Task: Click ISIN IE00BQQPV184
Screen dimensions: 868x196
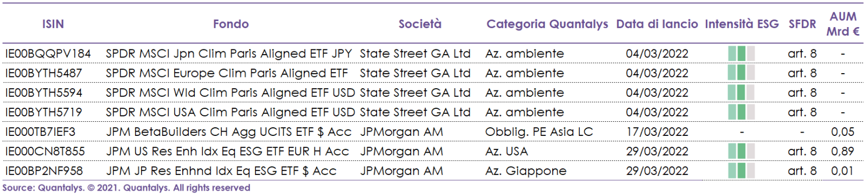Action: pyautogui.click(x=48, y=54)
